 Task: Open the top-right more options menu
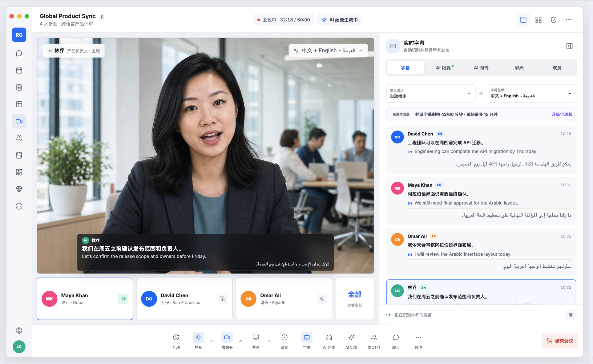[x=569, y=20]
